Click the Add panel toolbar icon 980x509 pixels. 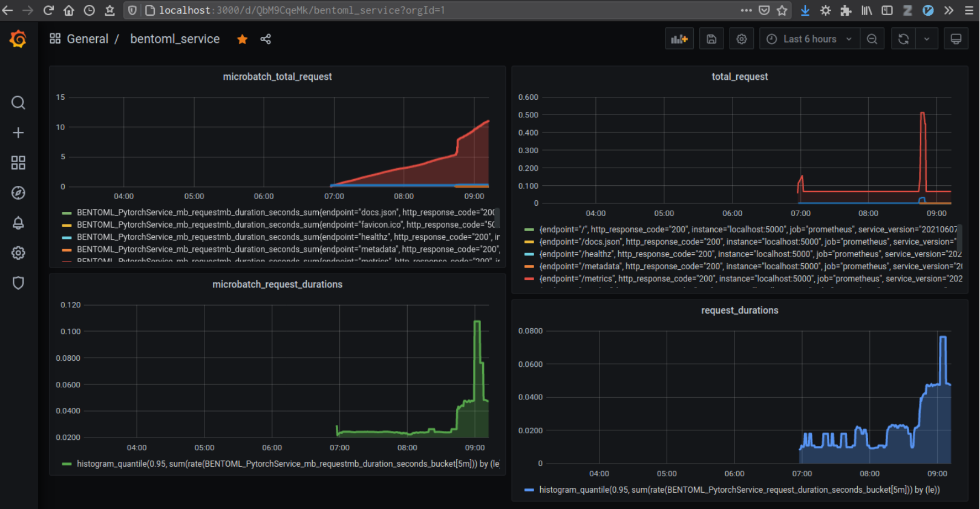(679, 39)
